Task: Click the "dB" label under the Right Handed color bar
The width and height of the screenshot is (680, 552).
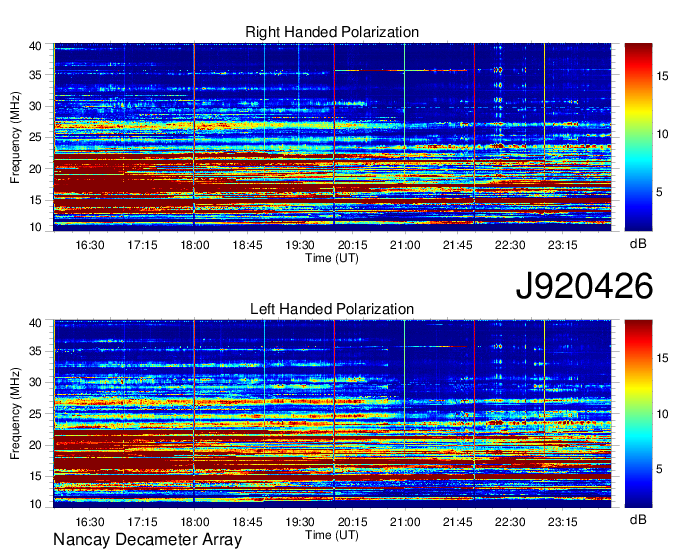Action: [638, 244]
